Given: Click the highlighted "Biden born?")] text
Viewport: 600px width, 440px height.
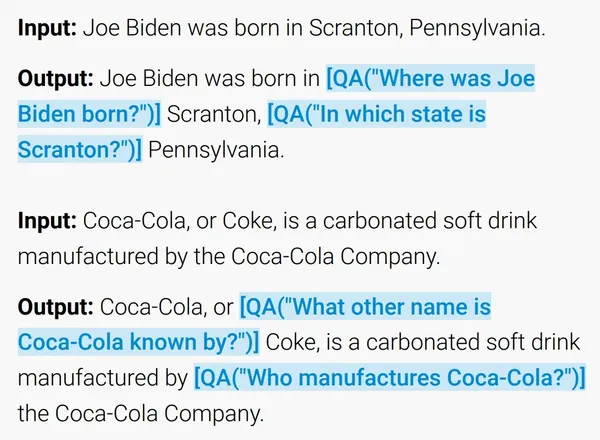Looking at the screenshot, I should (x=89, y=114).
